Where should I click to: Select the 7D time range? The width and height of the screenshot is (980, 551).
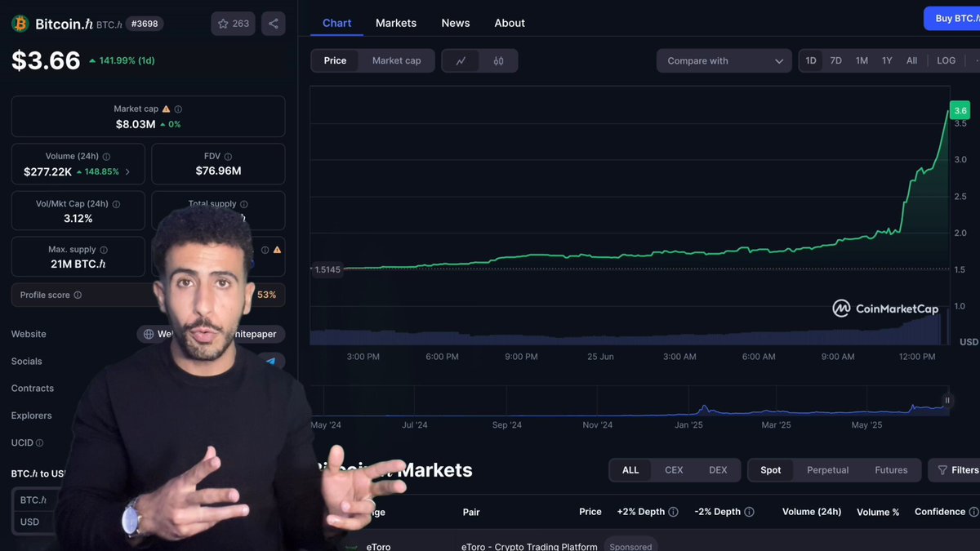point(836,61)
